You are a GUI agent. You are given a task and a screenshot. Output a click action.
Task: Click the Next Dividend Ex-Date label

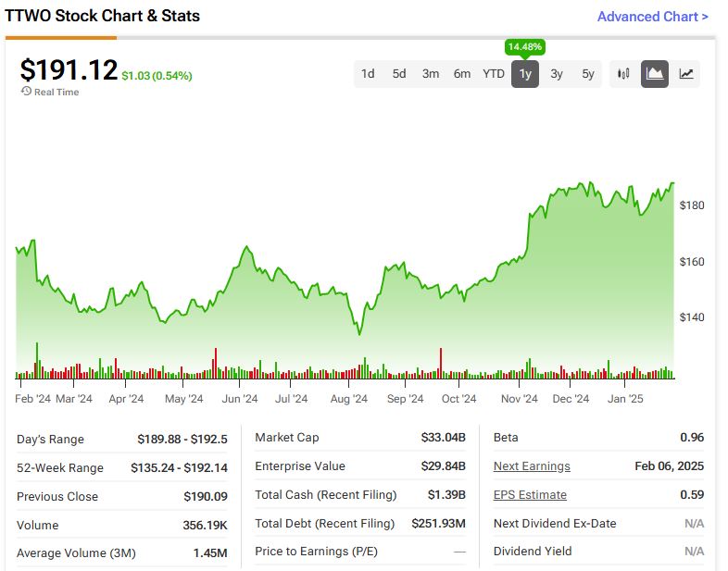[x=555, y=524]
